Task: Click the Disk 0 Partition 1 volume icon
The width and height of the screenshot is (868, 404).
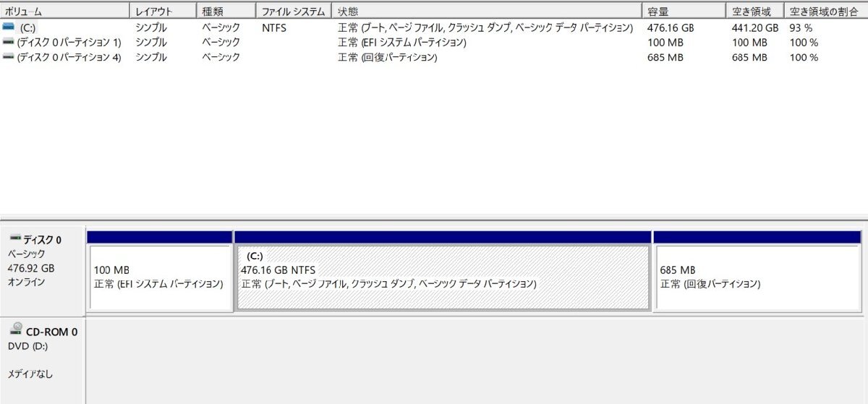Action: tap(8, 42)
